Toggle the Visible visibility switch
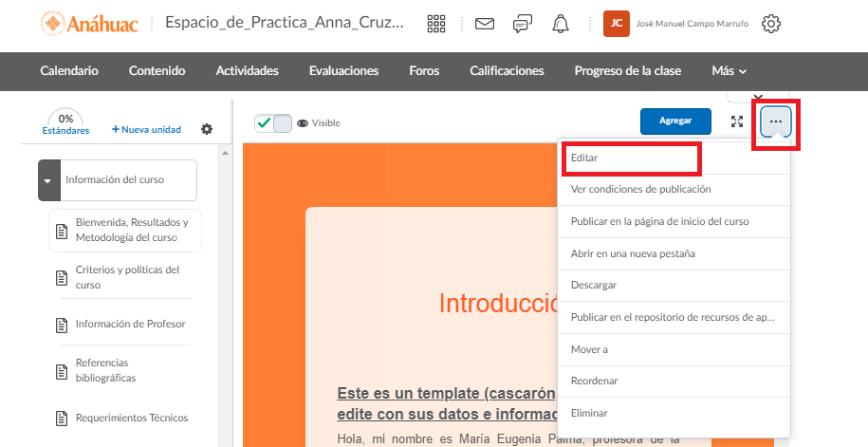The image size is (868, 447). click(x=273, y=122)
